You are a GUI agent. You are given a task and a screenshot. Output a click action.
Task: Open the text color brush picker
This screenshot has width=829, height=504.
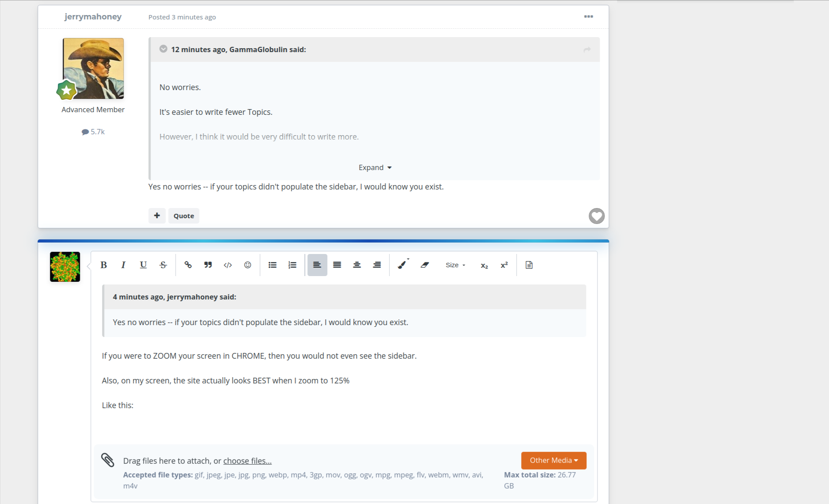coord(402,265)
